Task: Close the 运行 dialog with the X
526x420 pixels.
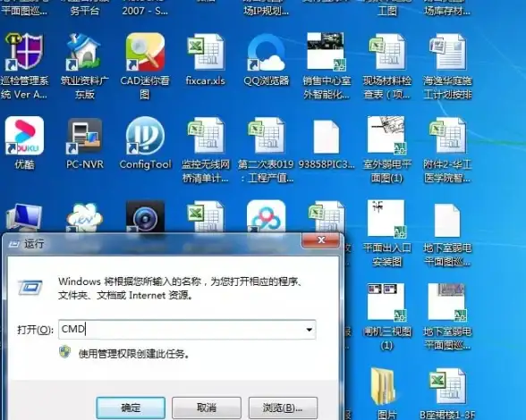Action: (x=321, y=240)
